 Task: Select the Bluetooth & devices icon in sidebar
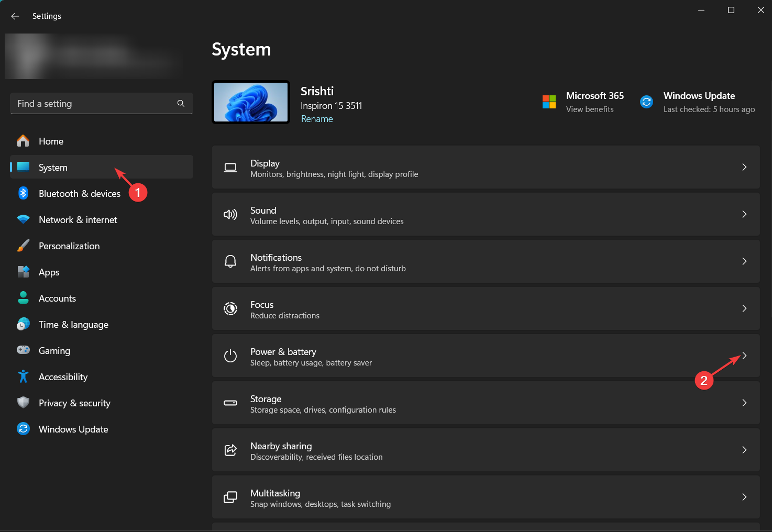point(23,193)
